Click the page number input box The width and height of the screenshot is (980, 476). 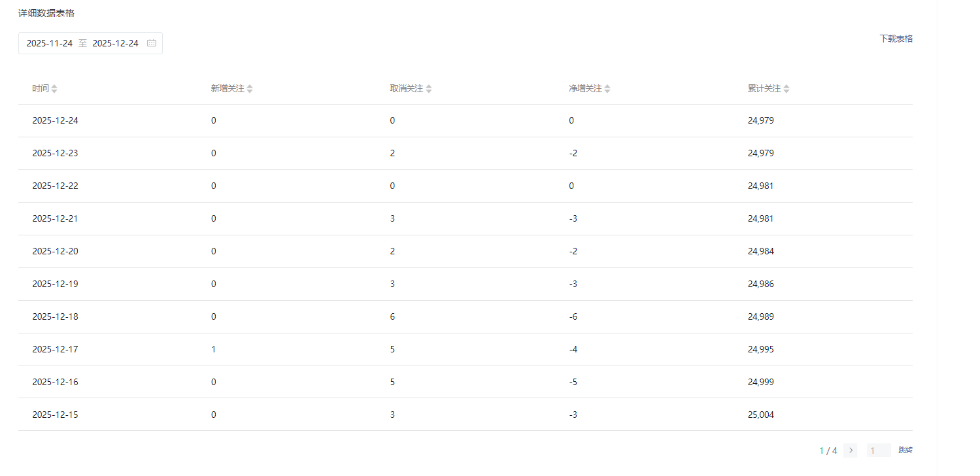coord(878,450)
